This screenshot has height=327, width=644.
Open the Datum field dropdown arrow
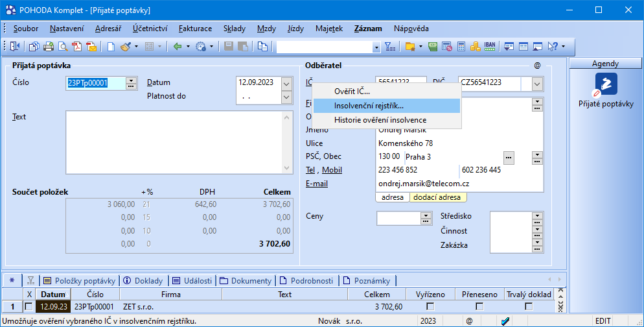[286, 84]
